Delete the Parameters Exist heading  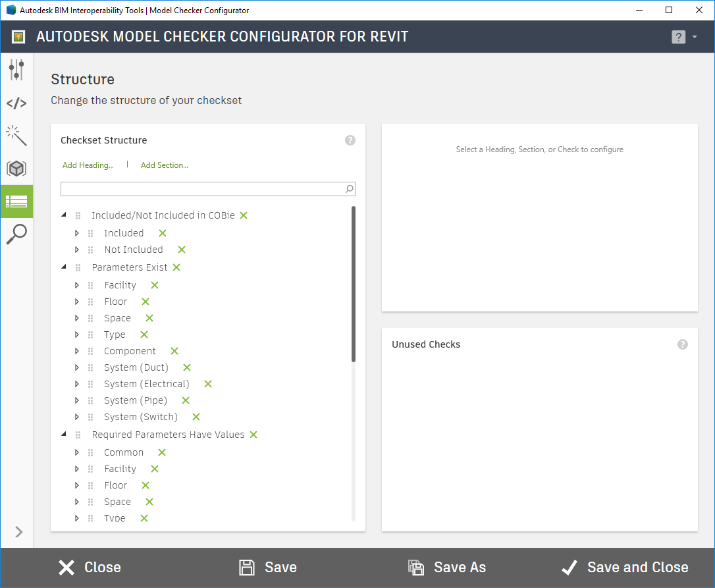coord(176,267)
